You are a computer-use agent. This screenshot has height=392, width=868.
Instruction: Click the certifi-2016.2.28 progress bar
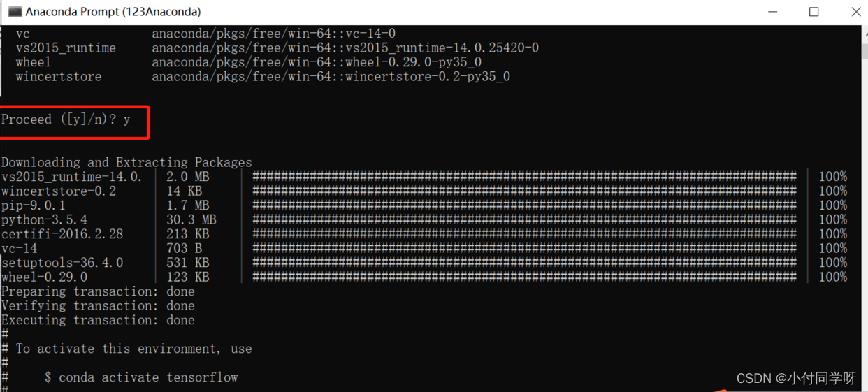click(524, 234)
